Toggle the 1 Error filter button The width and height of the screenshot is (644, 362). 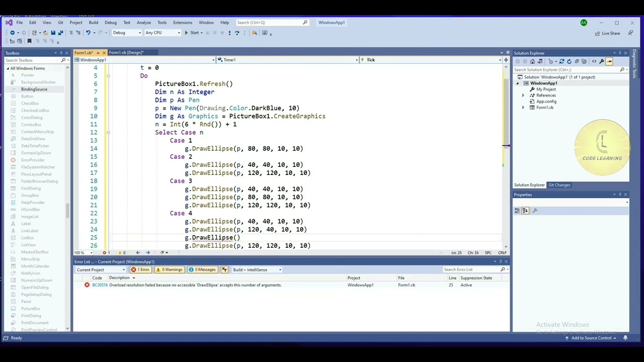coord(140,269)
